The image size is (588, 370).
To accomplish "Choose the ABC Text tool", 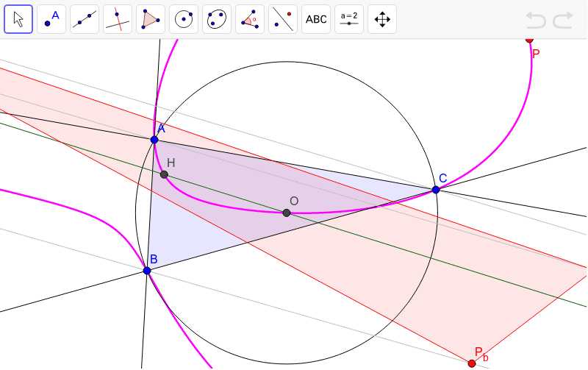I will coord(316,19).
